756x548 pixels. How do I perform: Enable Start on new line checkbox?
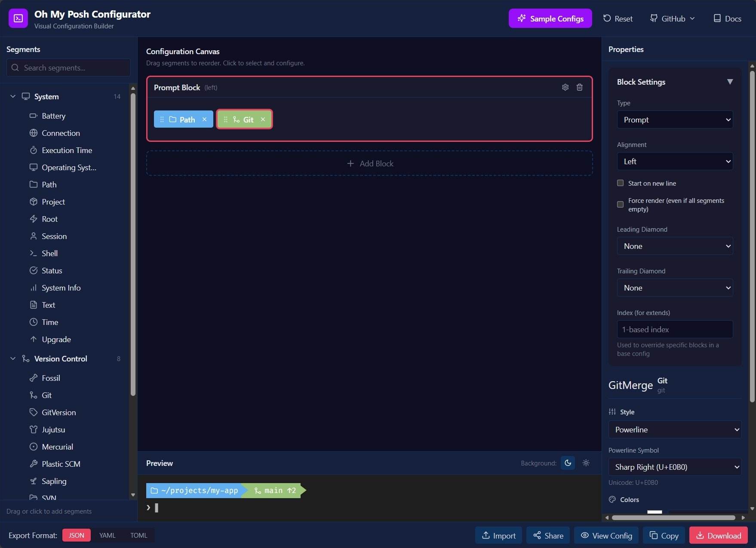(620, 183)
